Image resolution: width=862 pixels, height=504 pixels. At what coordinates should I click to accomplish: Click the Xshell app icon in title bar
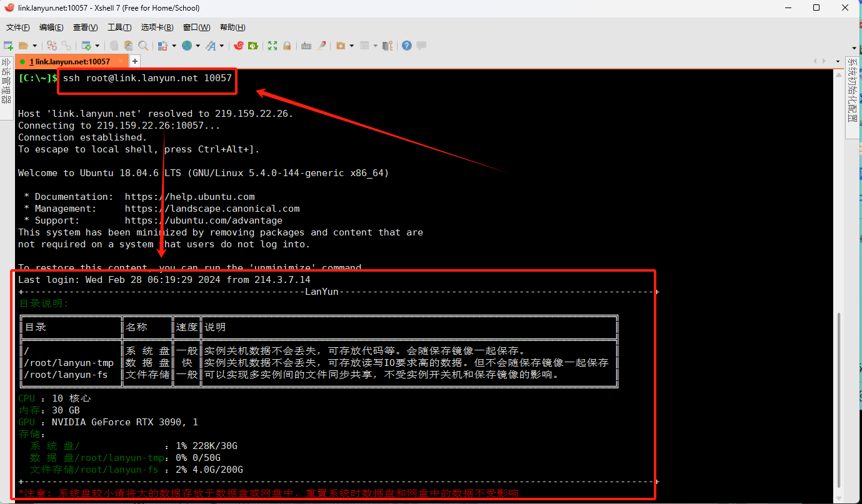click(9, 8)
